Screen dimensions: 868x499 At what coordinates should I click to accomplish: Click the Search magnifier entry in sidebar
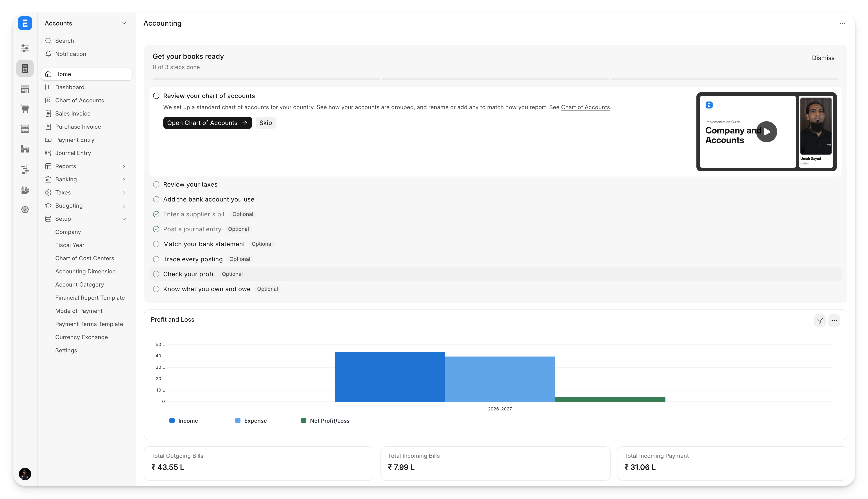[x=86, y=41]
